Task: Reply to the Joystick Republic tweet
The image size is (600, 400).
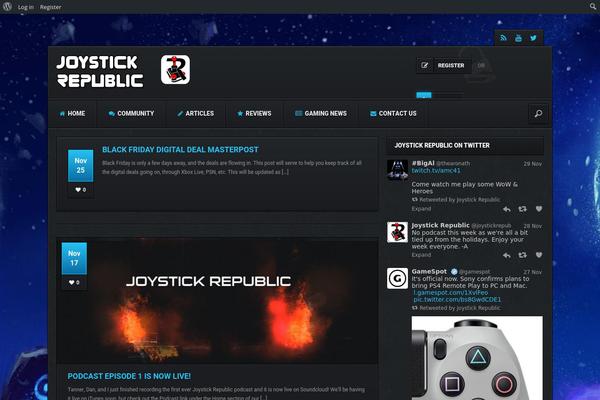Action: point(507,255)
